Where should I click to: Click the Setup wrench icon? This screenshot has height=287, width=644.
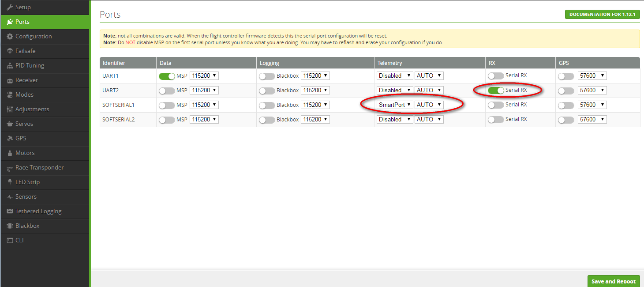[x=10, y=7]
